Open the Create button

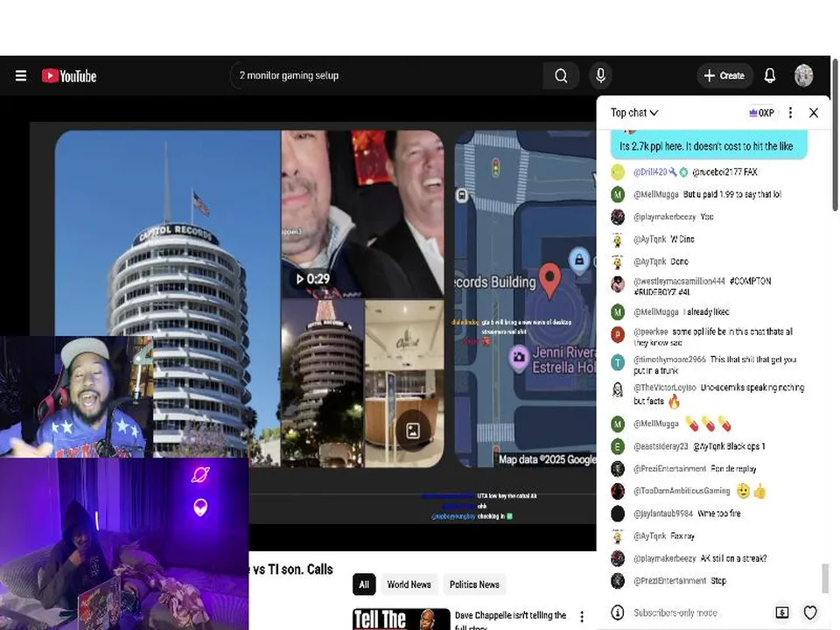pyautogui.click(x=724, y=75)
